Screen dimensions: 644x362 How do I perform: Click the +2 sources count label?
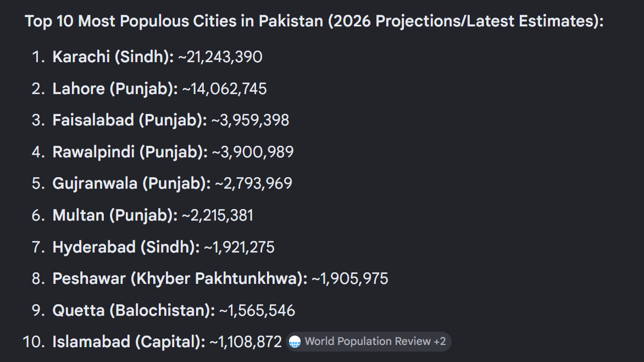coord(440,342)
